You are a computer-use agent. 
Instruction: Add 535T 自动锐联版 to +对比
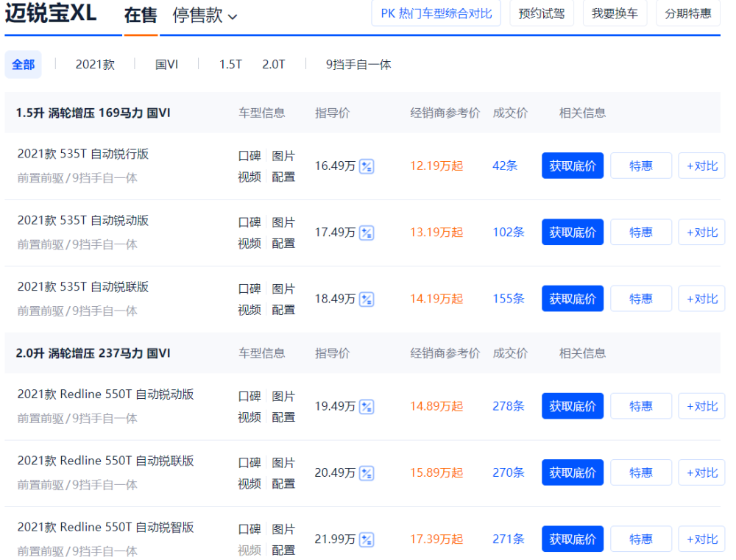click(x=701, y=299)
